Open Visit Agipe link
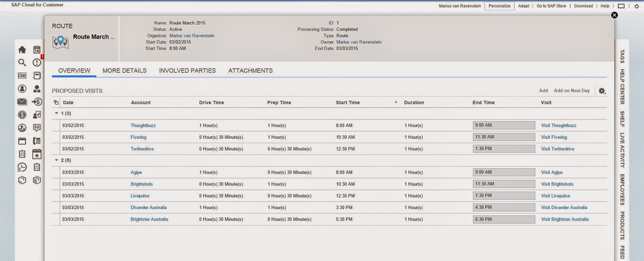This screenshot has height=261, width=644. (x=551, y=172)
